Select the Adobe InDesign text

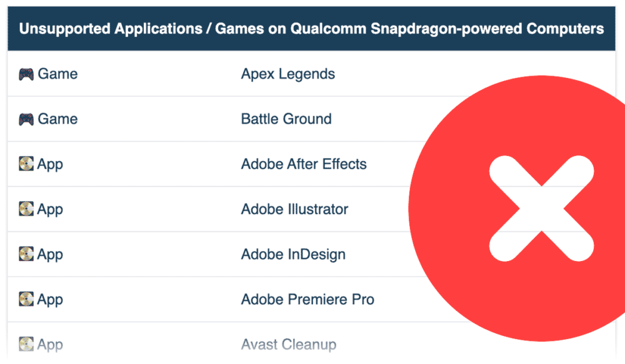293,254
